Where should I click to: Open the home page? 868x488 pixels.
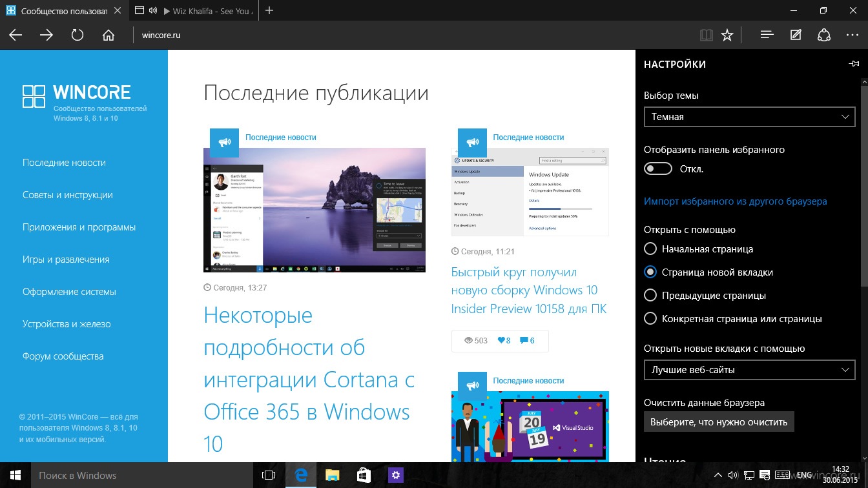[108, 35]
